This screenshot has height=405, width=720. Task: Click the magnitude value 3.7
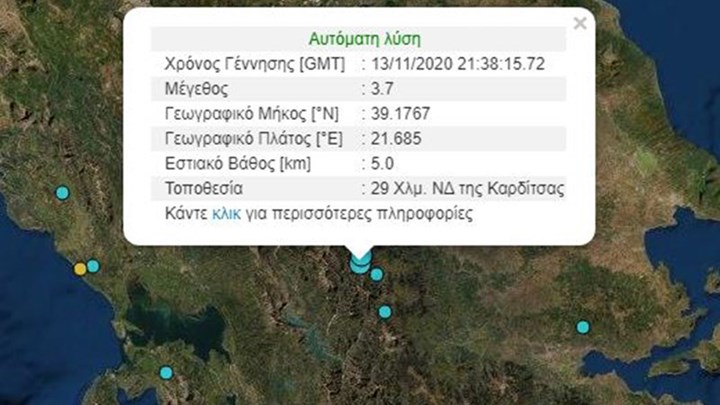coord(382,89)
